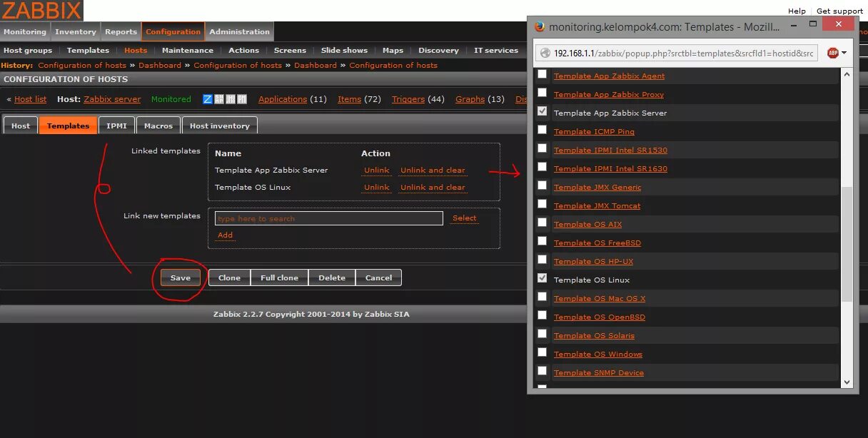The image size is (868, 438).
Task: Tick Template OS Mac OS X checkbox
Action: (x=542, y=297)
